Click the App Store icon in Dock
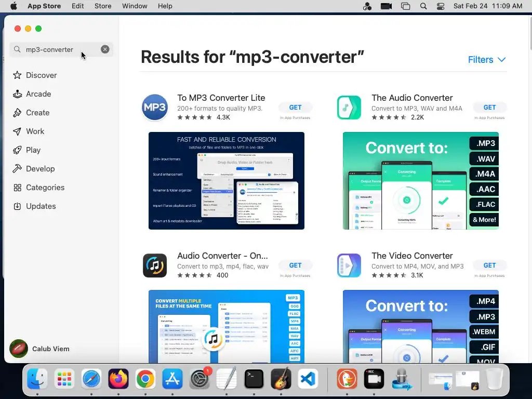 coord(172,379)
